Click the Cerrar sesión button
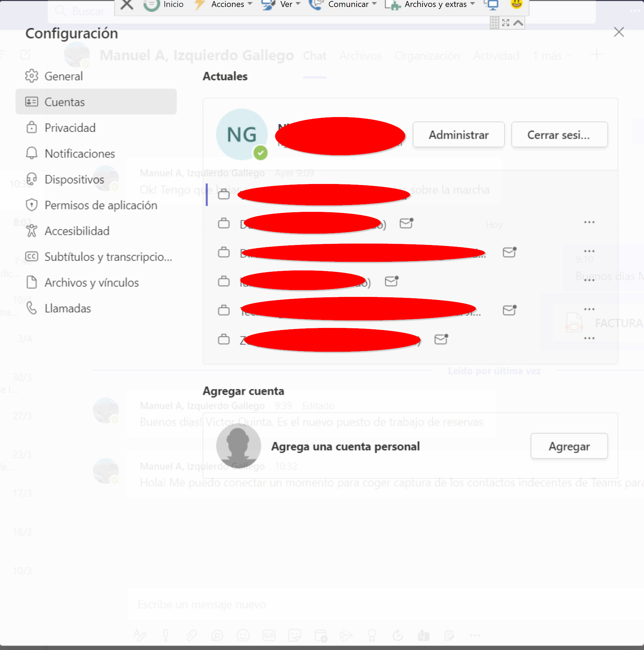This screenshot has width=644, height=650. click(x=559, y=135)
